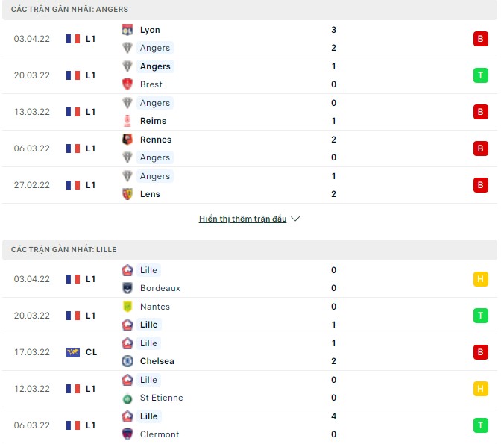Click the Nantes yellow crest icon
This screenshot has width=504, height=444.
coord(127,307)
